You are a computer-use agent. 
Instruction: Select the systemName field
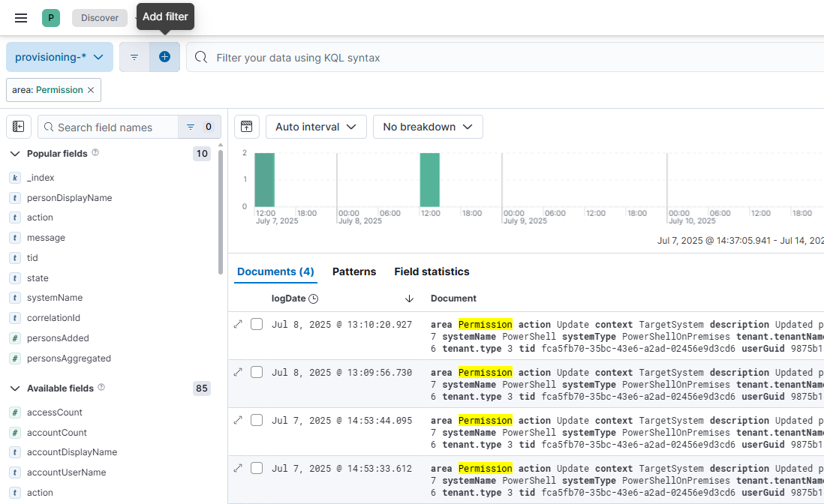[x=55, y=298]
